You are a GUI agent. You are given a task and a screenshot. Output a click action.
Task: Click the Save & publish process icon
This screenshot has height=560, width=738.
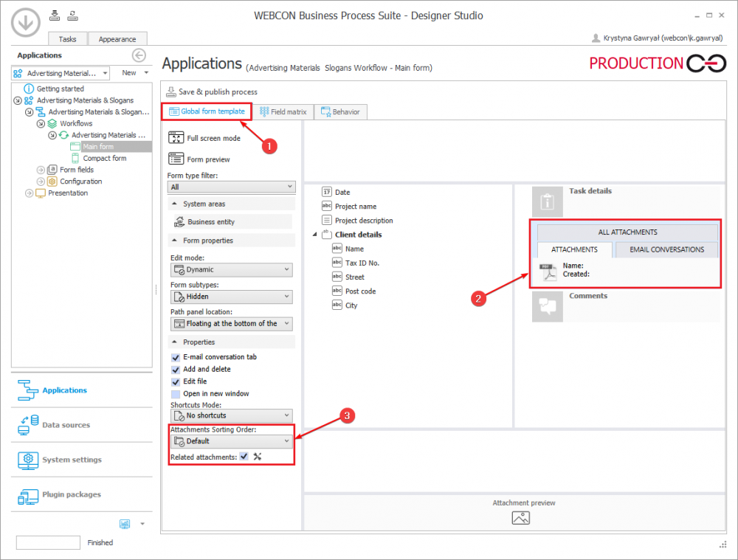tap(171, 91)
